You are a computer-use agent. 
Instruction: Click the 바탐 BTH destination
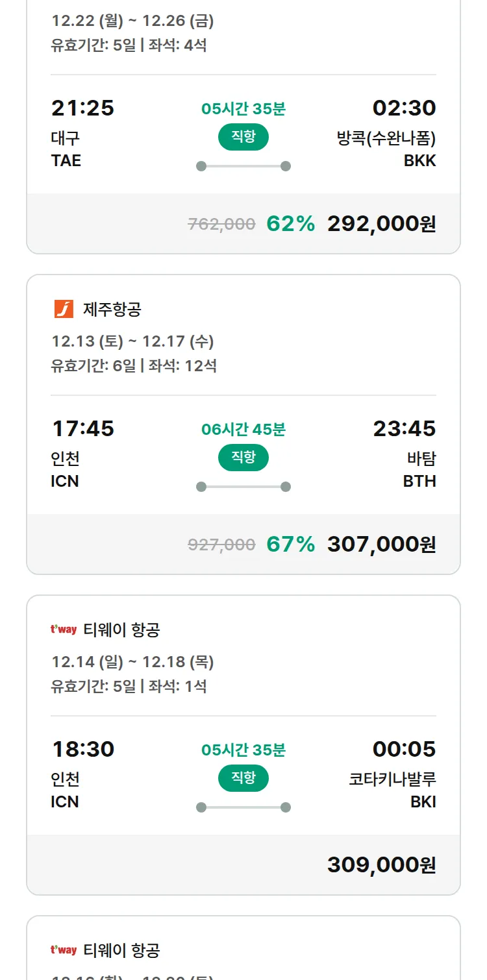click(x=420, y=469)
